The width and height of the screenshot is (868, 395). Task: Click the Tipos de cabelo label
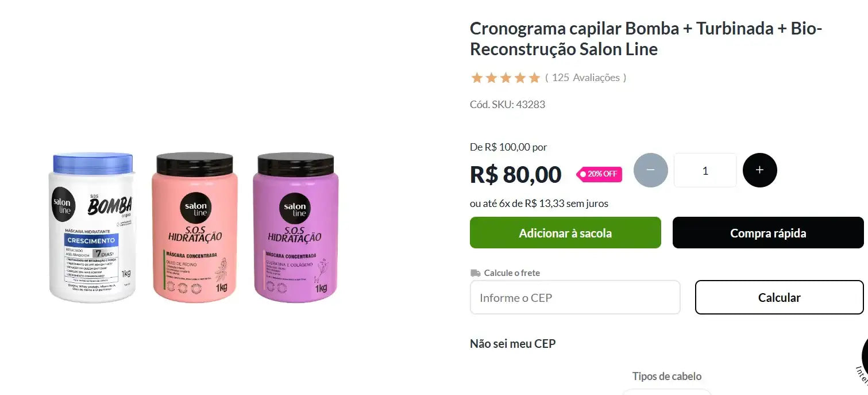point(667,377)
